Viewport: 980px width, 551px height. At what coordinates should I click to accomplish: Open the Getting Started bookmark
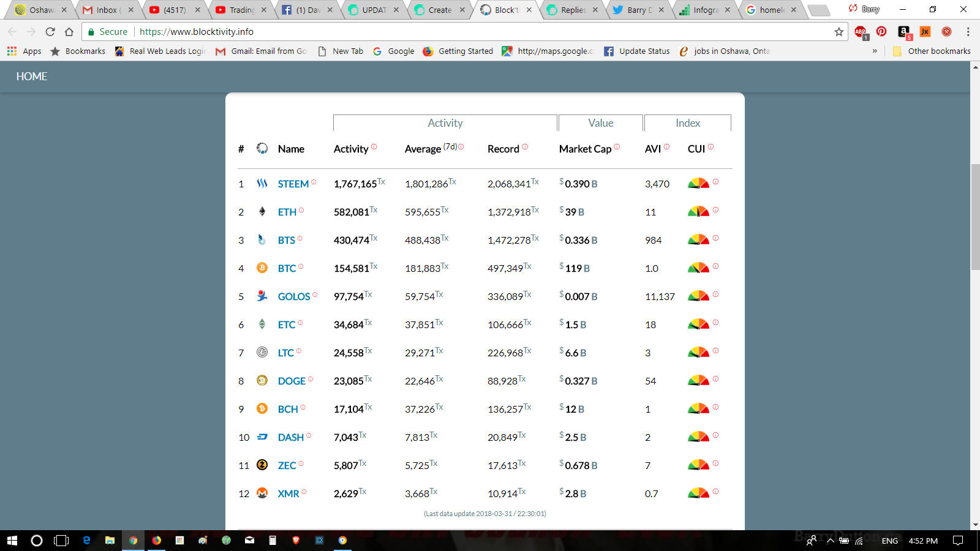(x=458, y=51)
